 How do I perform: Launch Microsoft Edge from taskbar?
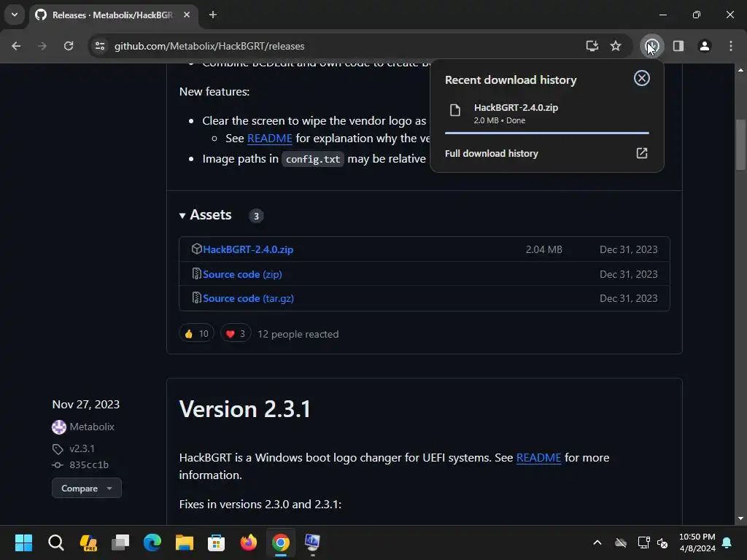click(x=152, y=542)
